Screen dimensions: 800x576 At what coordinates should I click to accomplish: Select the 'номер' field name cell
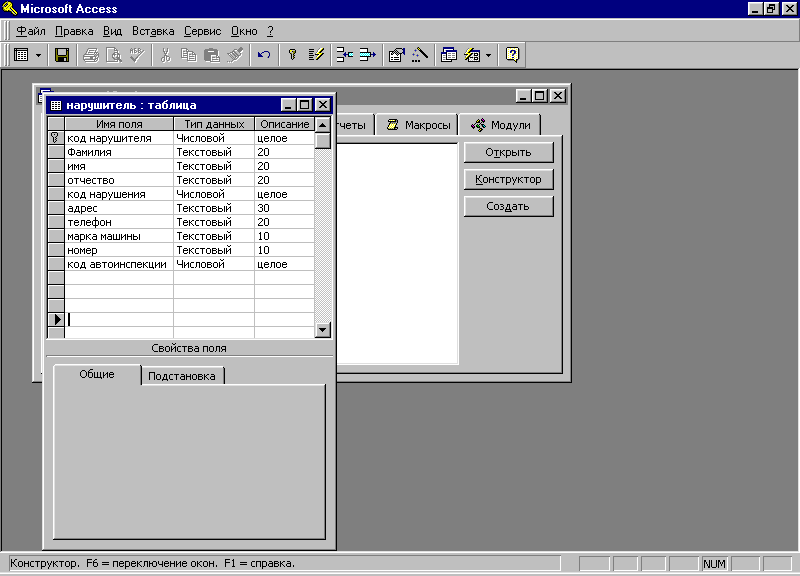[x=119, y=250]
